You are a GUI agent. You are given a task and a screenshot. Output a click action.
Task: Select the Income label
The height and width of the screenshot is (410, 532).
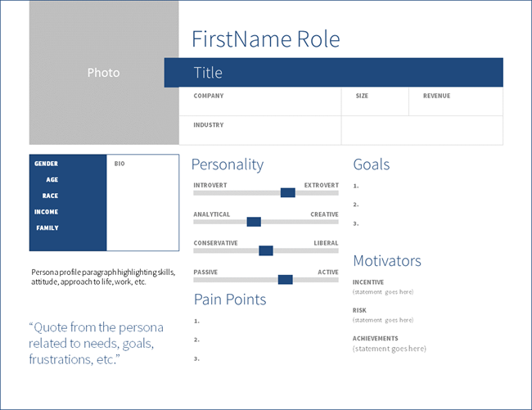click(x=46, y=212)
